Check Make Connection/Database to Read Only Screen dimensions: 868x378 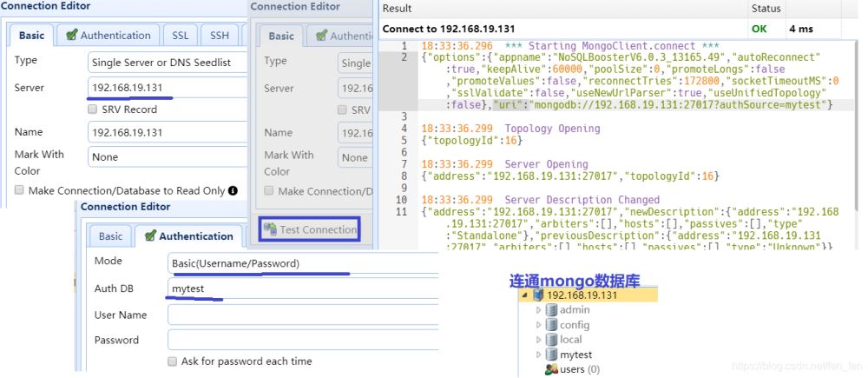coord(19,190)
